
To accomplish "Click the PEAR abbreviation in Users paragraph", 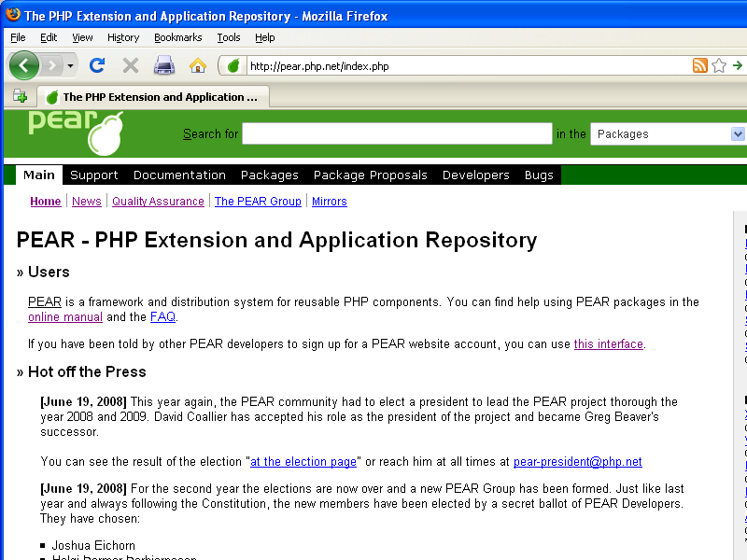I will (x=45, y=301).
